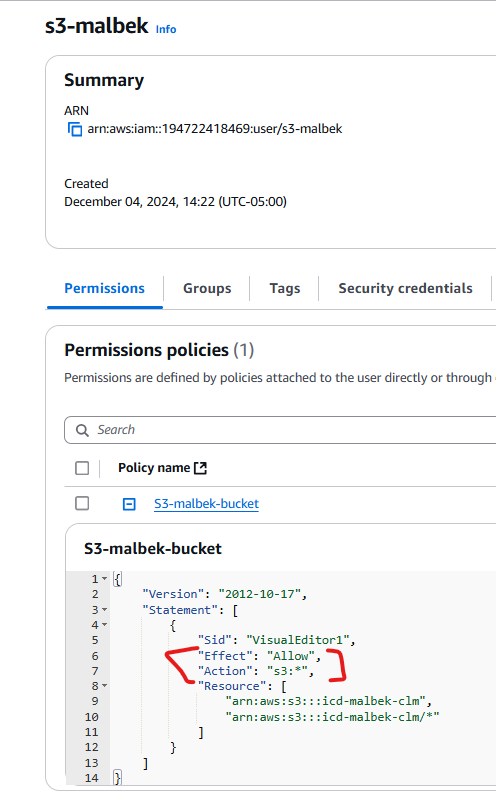Click resource arn:aws:s3:::icd-malbek-clm on line 9
This screenshot has width=496, height=802.
(x=329, y=701)
